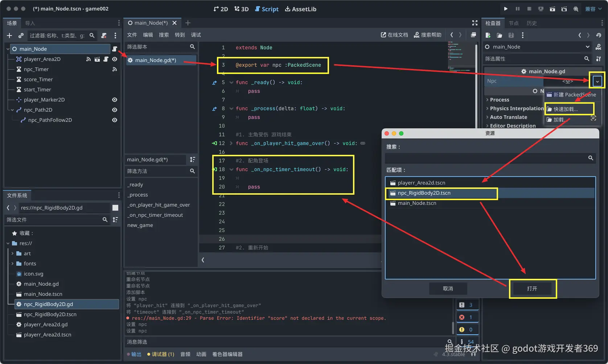Switch to the 历史 history dock tab
The image size is (608, 364).
[x=532, y=23]
